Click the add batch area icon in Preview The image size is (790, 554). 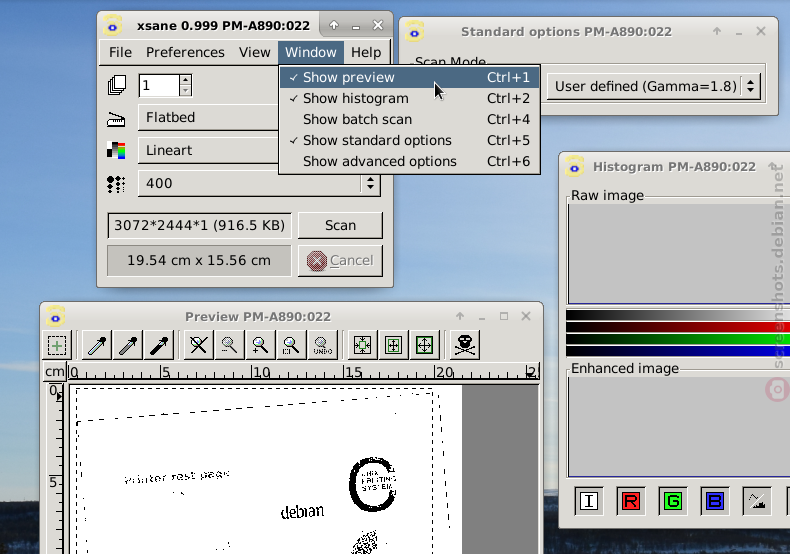57,345
